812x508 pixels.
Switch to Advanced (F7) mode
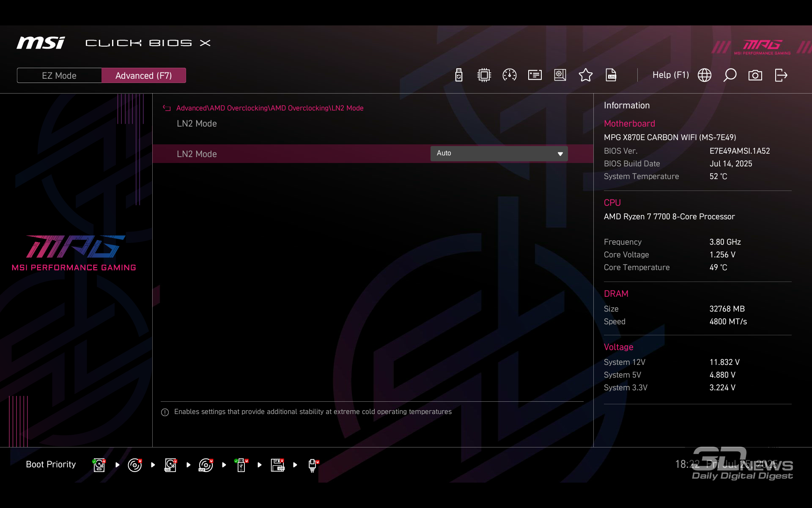coord(144,75)
